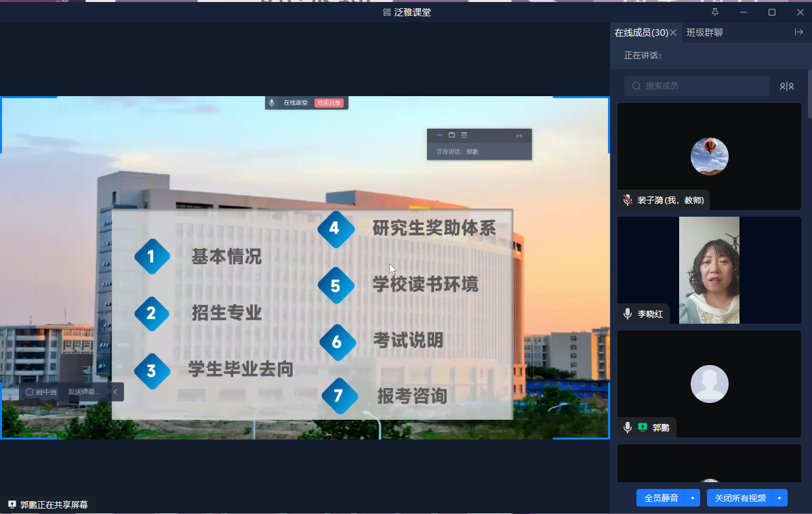Click the muted microphone icon for 裴子漪
Image resolution: width=812 pixels, height=514 pixels.
628,200
